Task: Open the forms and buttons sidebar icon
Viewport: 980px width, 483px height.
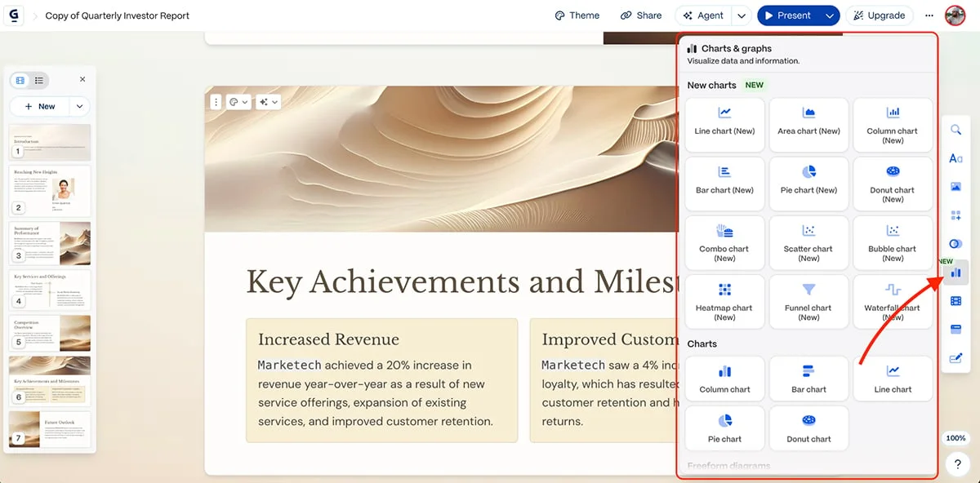Action: 955,357
